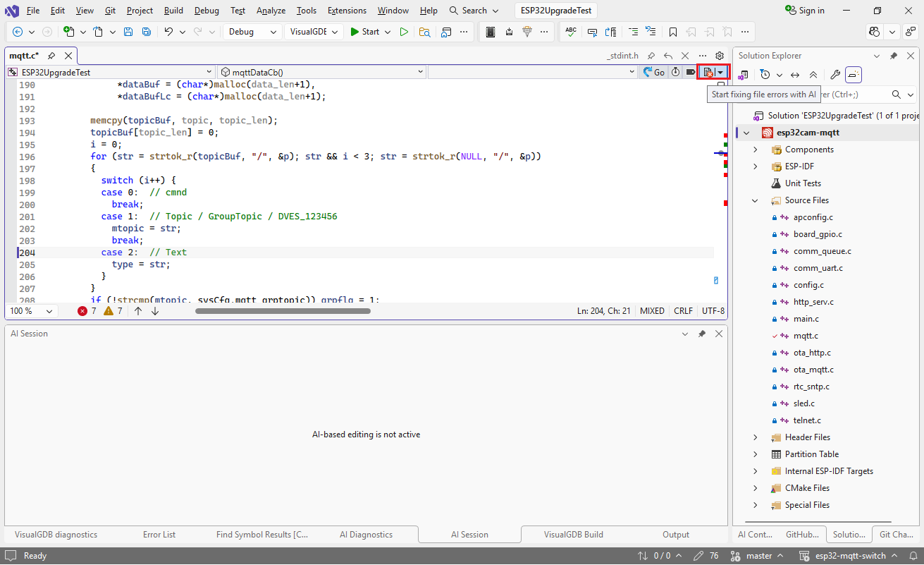Open Properties wrench icon in Solution Explorer
Screen dimensions: 924x565
(x=834, y=75)
